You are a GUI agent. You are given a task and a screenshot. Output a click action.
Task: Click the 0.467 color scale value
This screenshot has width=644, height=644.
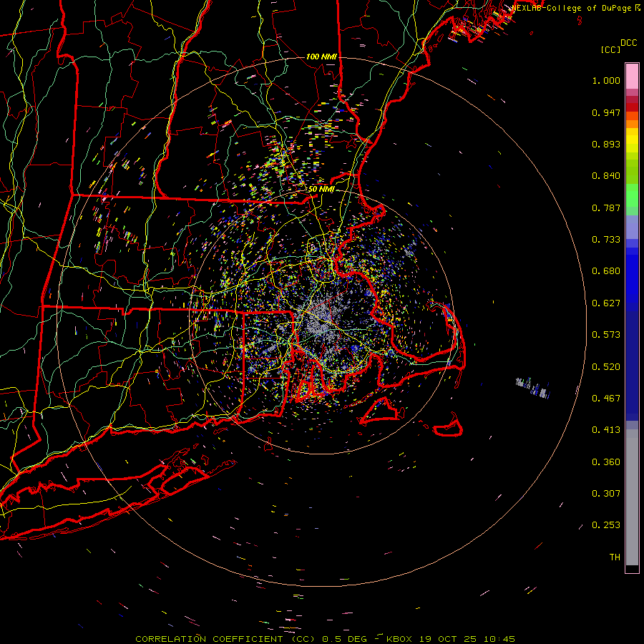click(x=606, y=399)
